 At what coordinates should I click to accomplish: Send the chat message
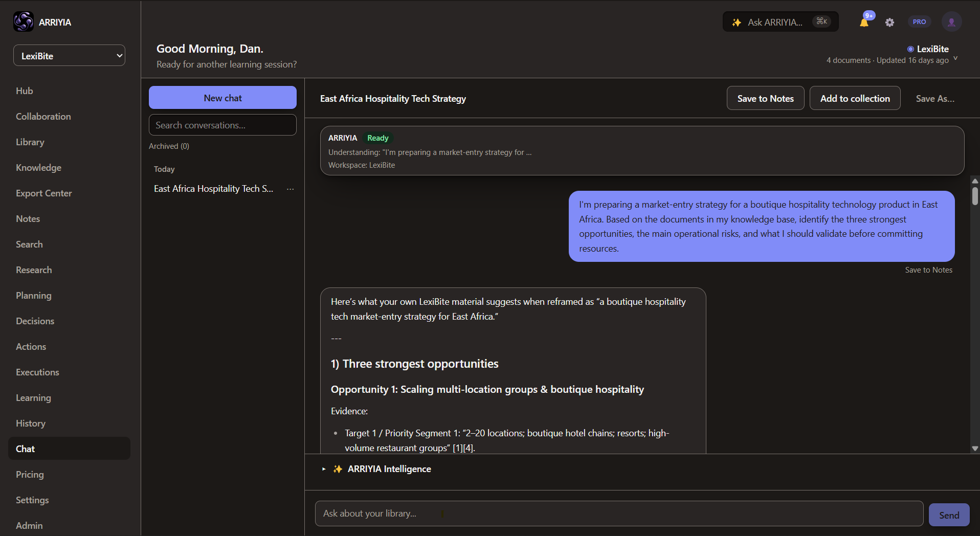click(x=949, y=515)
